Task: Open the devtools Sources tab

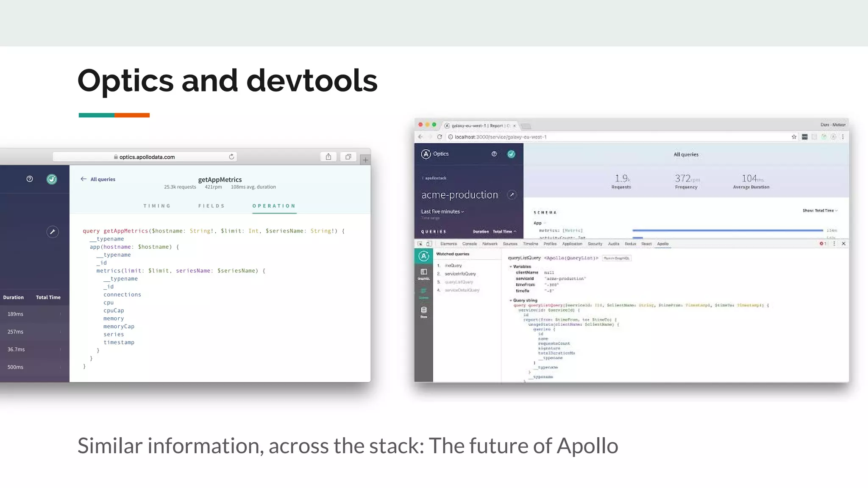Action: (x=510, y=244)
